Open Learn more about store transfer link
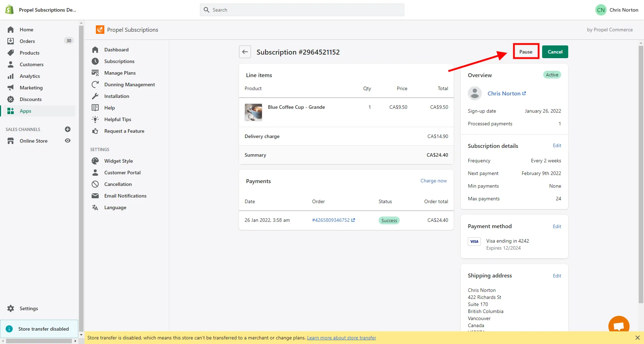This screenshot has height=344, width=644. pyautogui.click(x=342, y=338)
